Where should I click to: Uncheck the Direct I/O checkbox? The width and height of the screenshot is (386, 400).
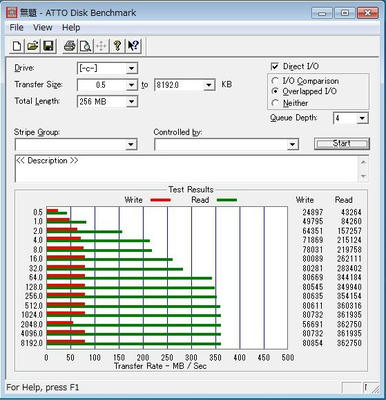click(x=274, y=67)
